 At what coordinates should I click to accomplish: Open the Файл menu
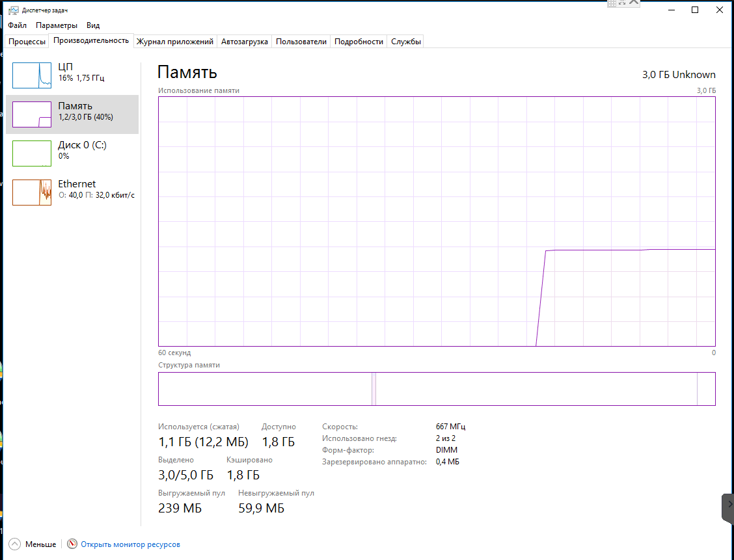(18, 25)
